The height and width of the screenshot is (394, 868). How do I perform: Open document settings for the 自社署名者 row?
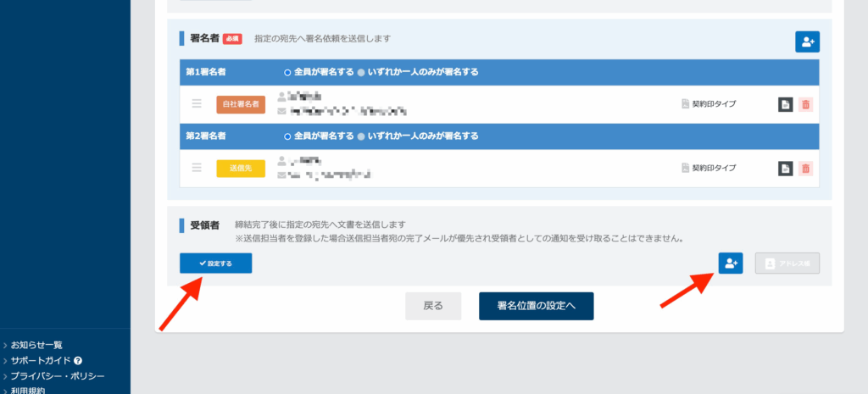tap(786, 104)
